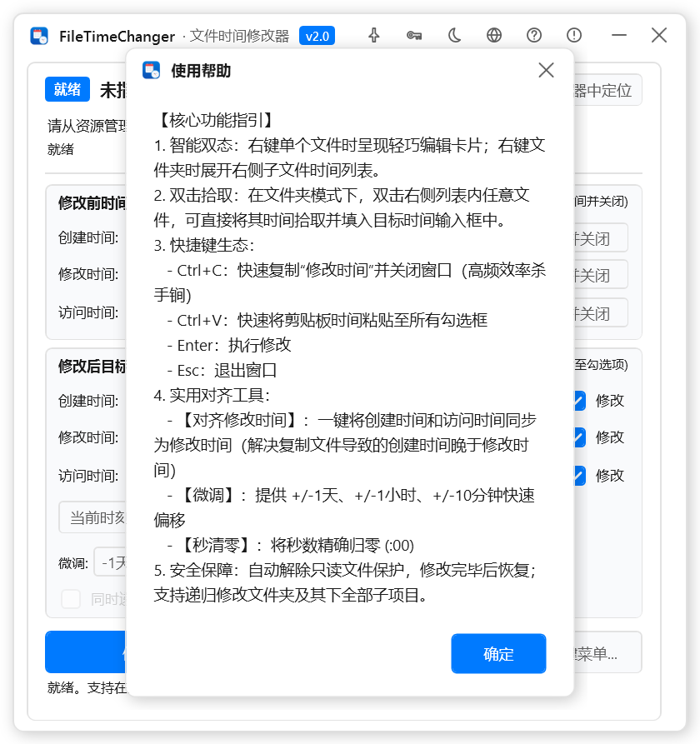Click the 微调: label
This screenshot has height=744, width=700.
tap(73, 563)
